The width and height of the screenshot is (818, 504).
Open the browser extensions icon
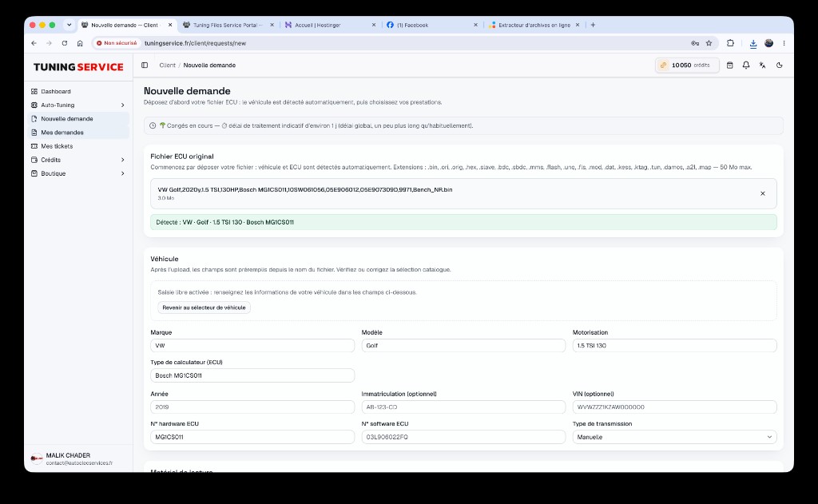click(730, 43)
